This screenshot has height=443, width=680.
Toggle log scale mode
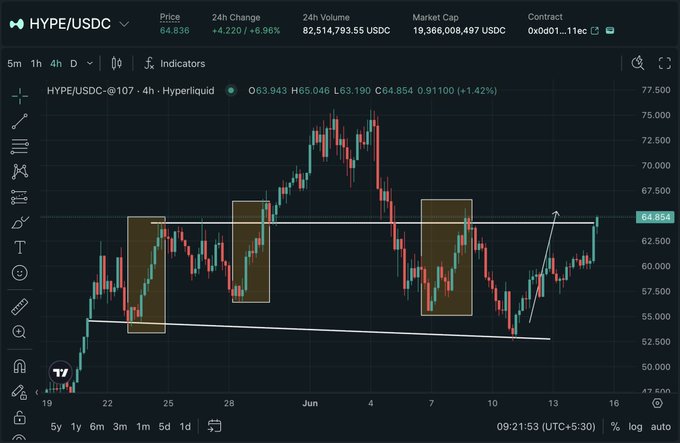pos(635,427)
